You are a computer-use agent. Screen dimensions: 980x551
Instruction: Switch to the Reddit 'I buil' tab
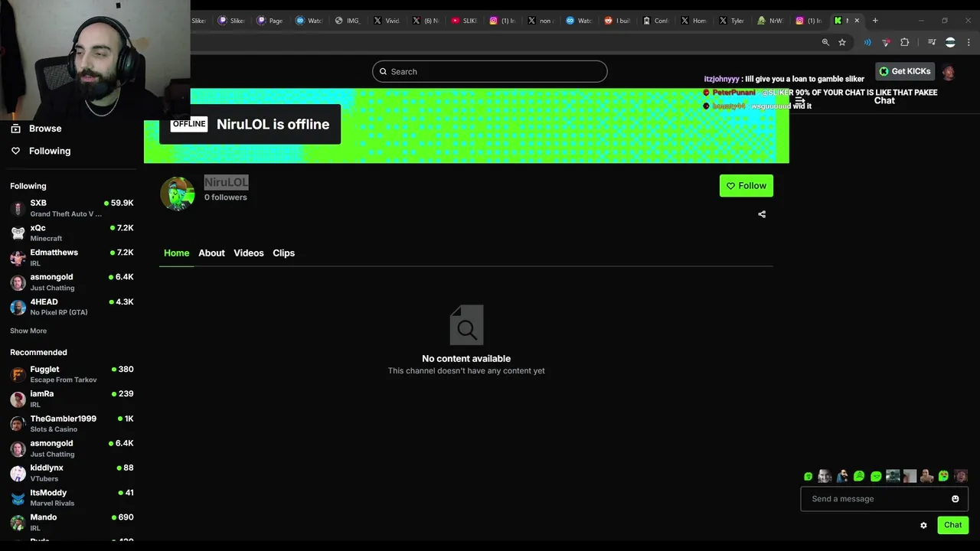pos(618,21)
